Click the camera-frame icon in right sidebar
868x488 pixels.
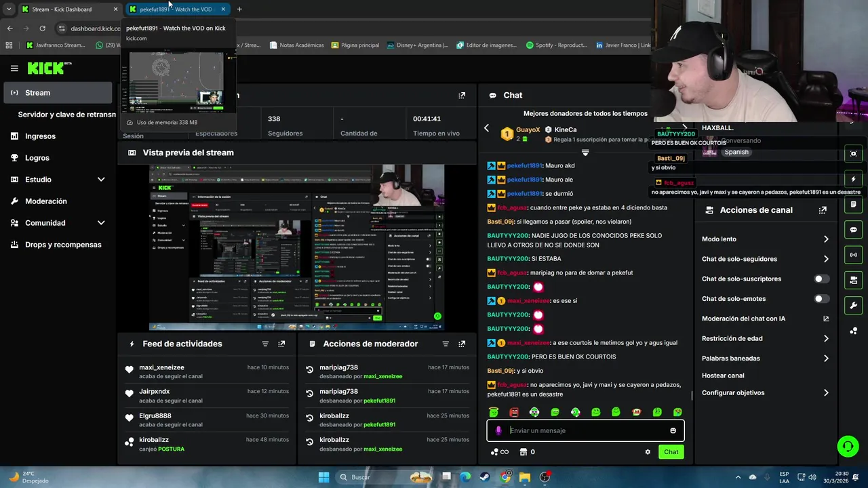click(x=853, y=154)
